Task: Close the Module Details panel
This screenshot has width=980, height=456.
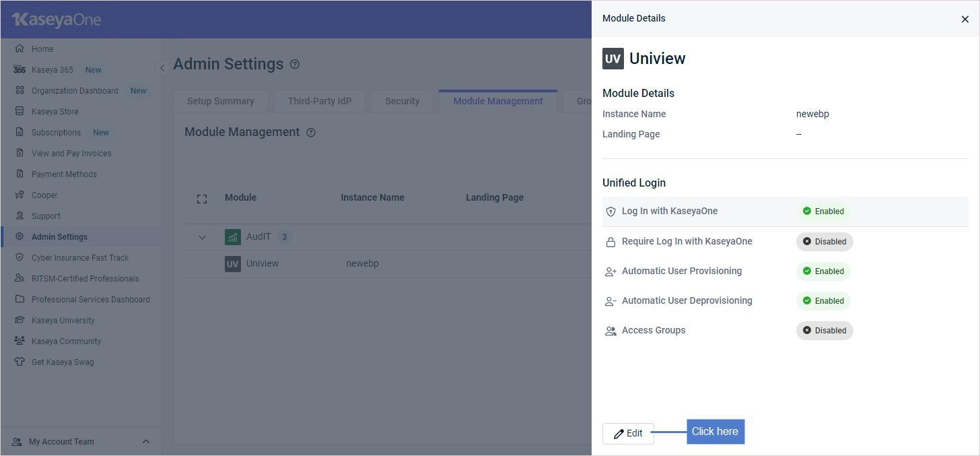Action: (965, 19)
